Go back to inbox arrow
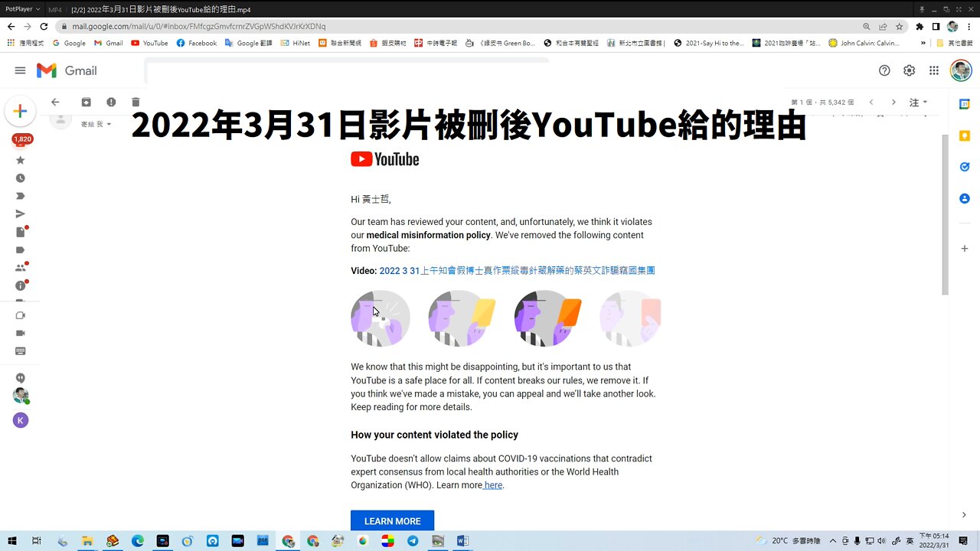 pyautogui.click(x=55, y=102)
